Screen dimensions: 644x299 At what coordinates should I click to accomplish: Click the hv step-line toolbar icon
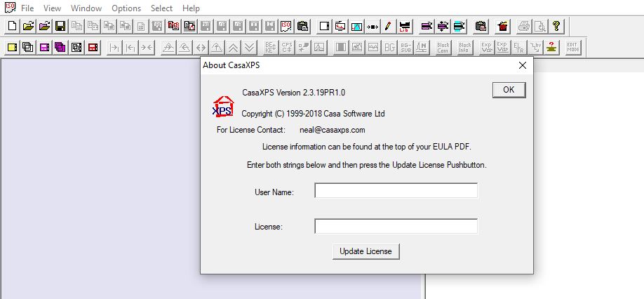pos(535,47)
